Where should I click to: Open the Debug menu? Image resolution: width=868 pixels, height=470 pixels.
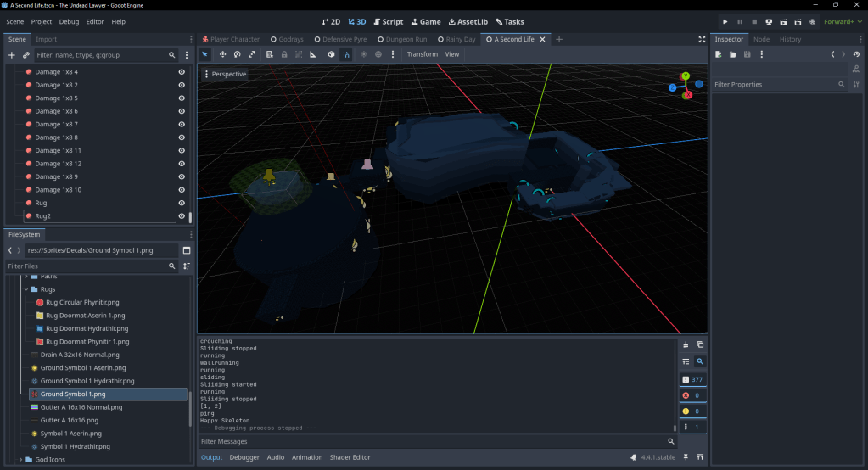69,21
